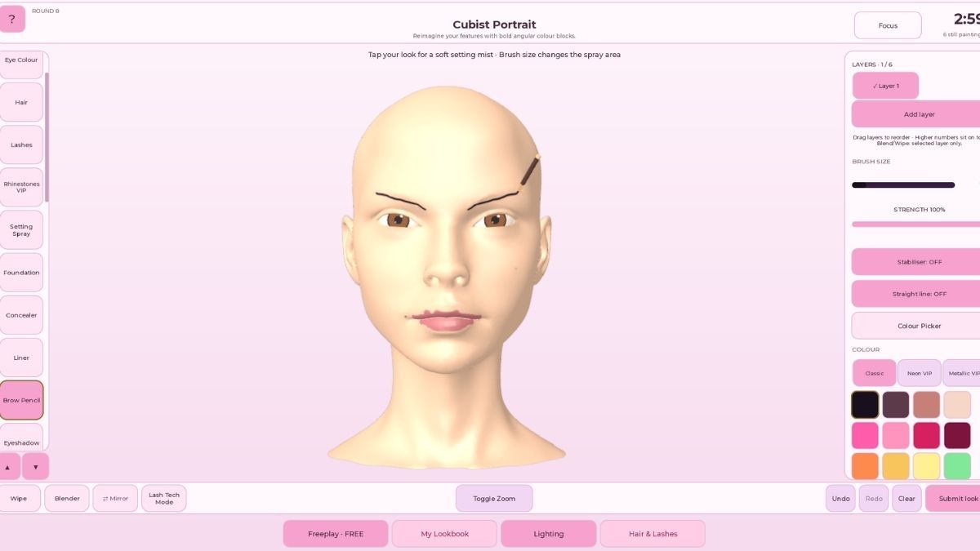Choose the Foundation tool
The height and width of the screenshot is (551, 980).
point(21,273)
